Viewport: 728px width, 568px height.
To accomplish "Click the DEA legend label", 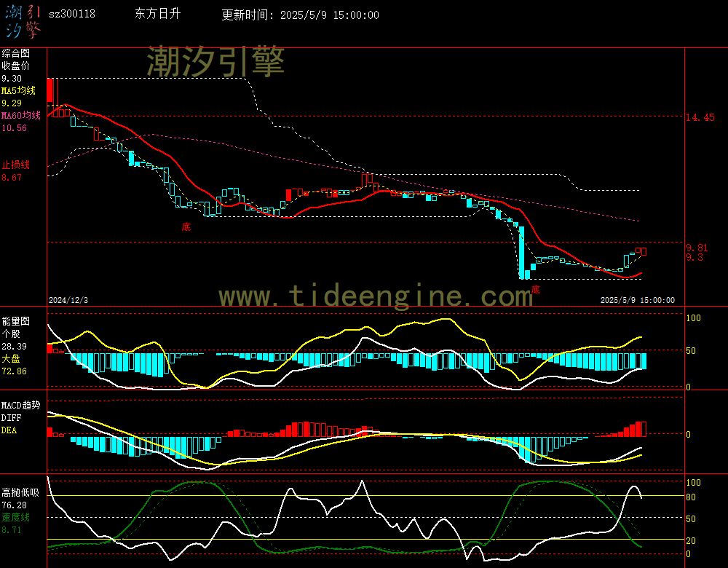I will 9,430.
